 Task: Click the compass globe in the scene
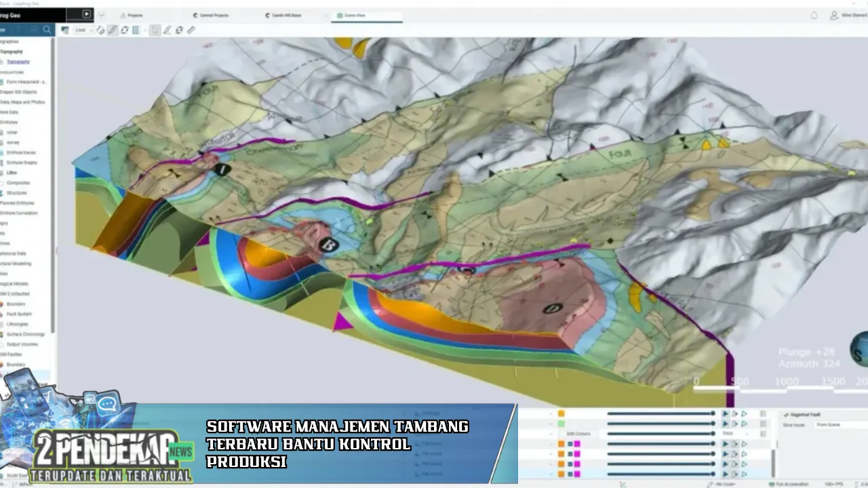[859, 349]
